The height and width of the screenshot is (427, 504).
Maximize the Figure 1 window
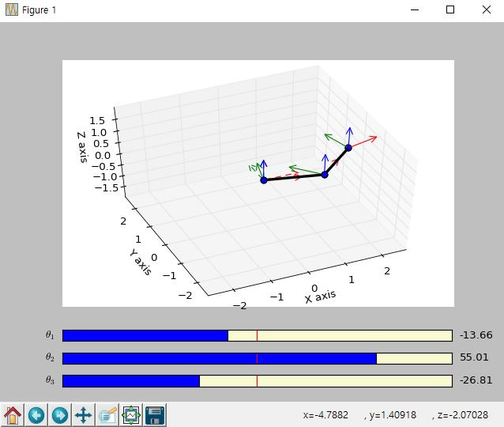[x=450, y=9]
